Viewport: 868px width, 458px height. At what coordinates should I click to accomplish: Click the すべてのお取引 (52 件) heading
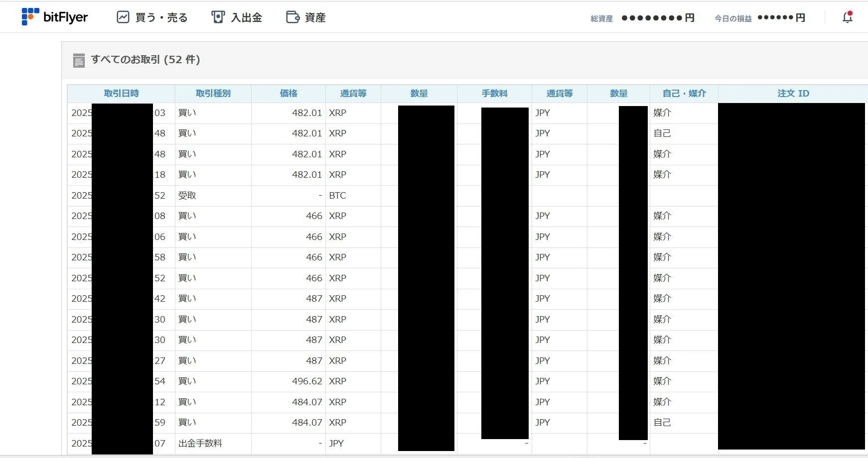pos(145,60)
